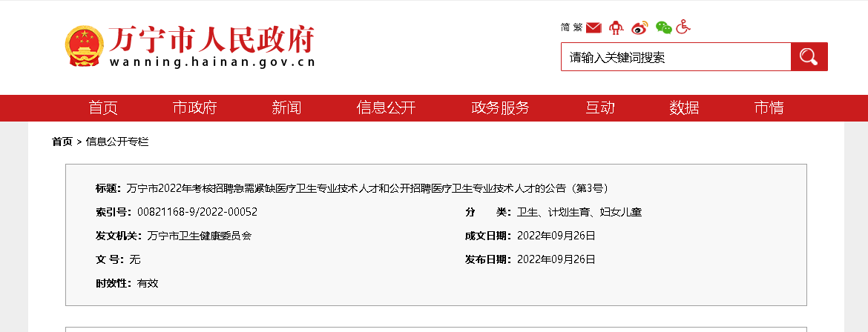
Task: Click the 万宁市人民政府 site title
Action: pyautogui.click(x=211, y=39)
